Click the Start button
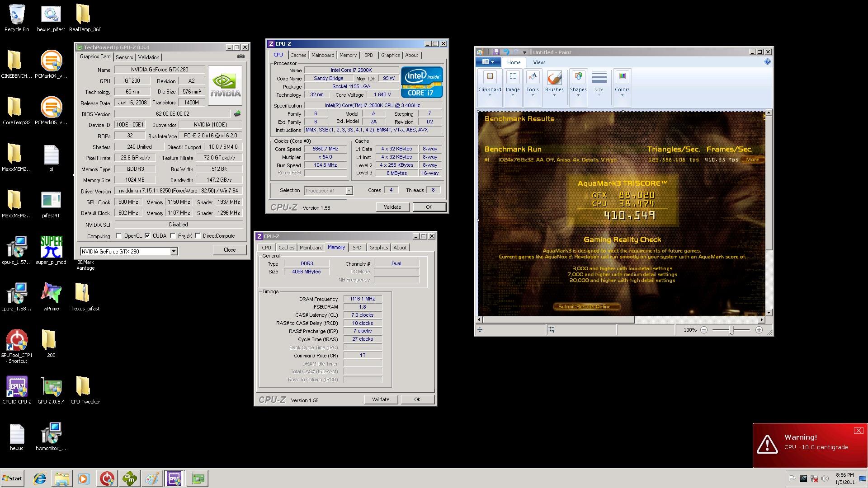The height and width of the screenshot is (488, 868). coord(12,479)
